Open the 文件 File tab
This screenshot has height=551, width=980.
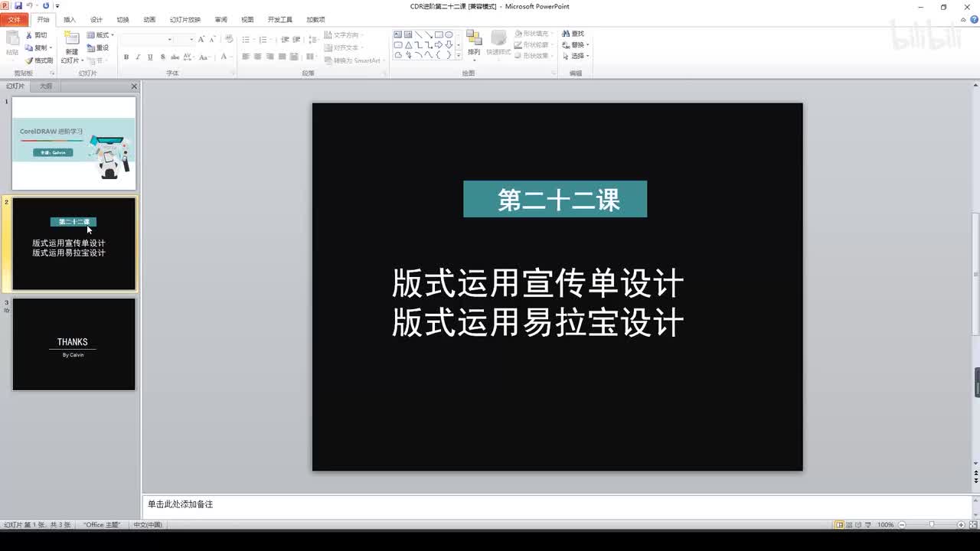point(15,20)
